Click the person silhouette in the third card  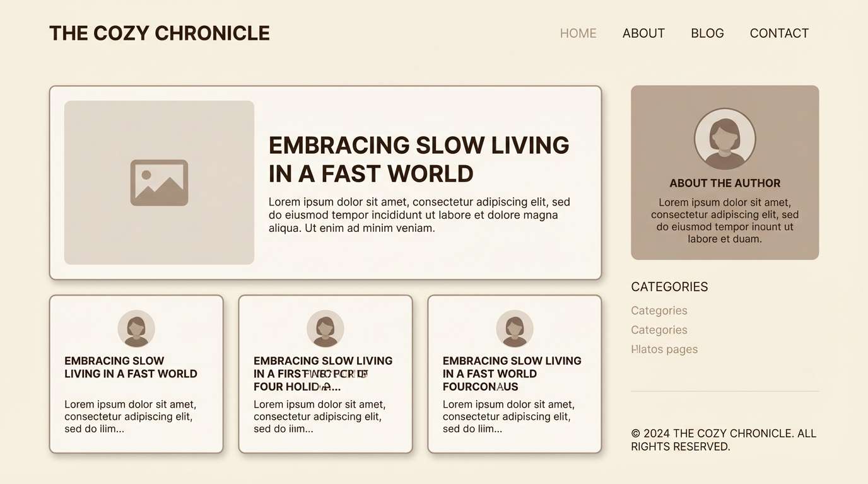coord(514,328)
